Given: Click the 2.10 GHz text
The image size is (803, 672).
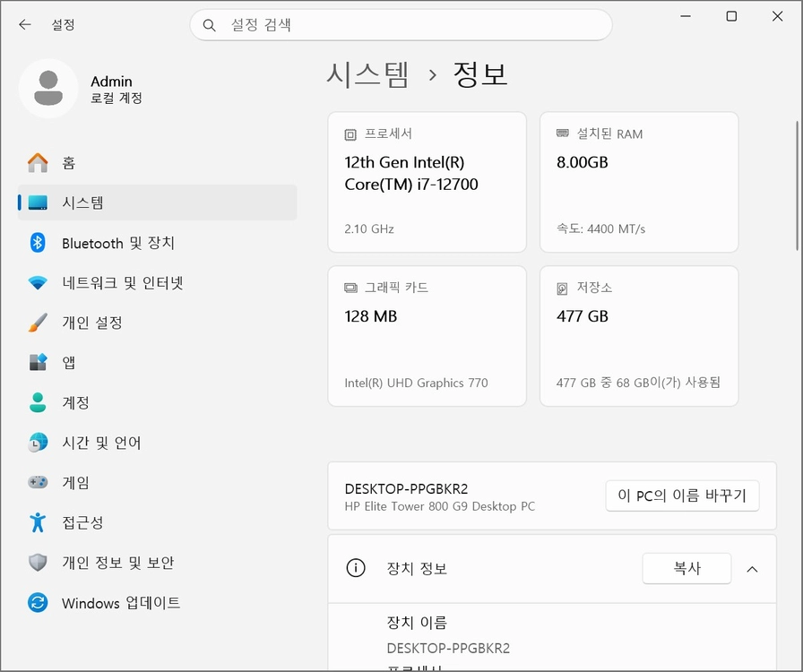Looking at the screenshot, I should tap(369, 229).
